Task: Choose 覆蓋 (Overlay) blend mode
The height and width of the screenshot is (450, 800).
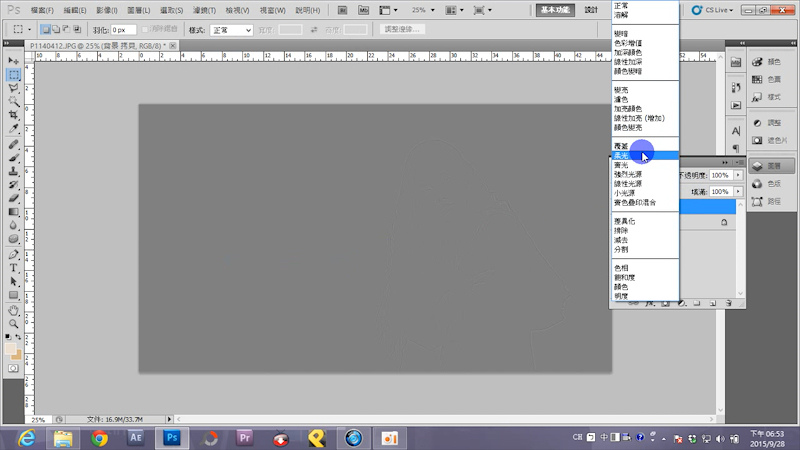Action: click(x=622, y=146)
